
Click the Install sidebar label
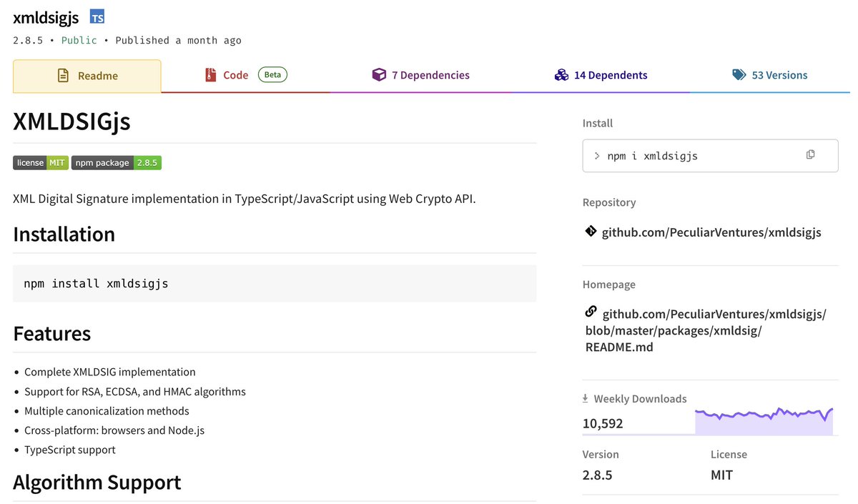598,123
